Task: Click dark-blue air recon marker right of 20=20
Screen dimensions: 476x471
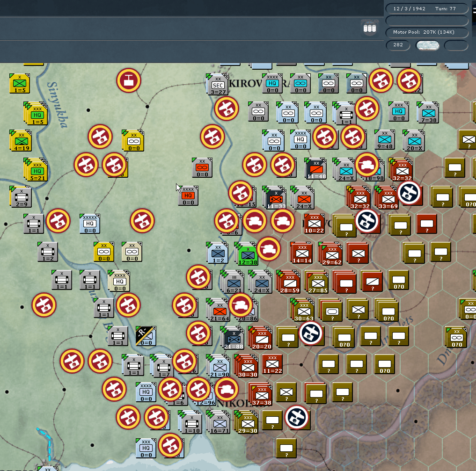Action: 311,333
